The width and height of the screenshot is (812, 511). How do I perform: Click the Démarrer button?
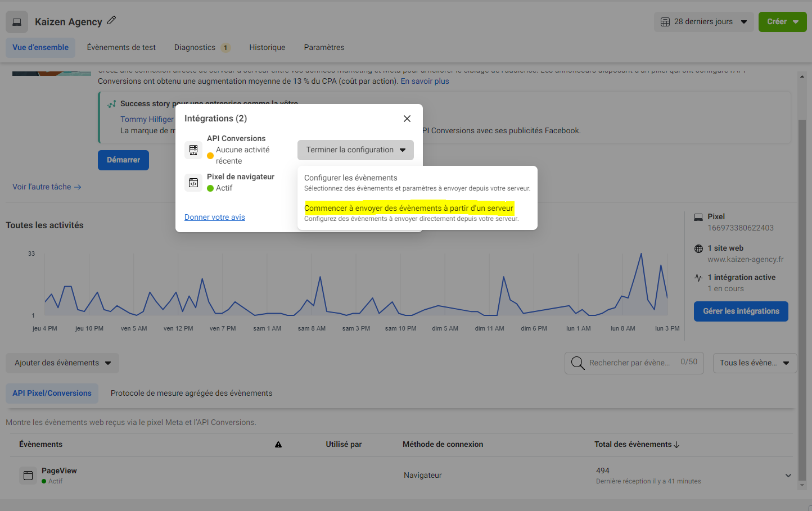123,160
